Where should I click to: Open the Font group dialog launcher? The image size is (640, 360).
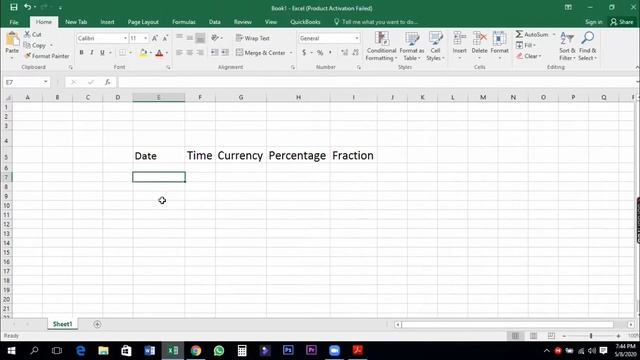[x=168, y=67]
